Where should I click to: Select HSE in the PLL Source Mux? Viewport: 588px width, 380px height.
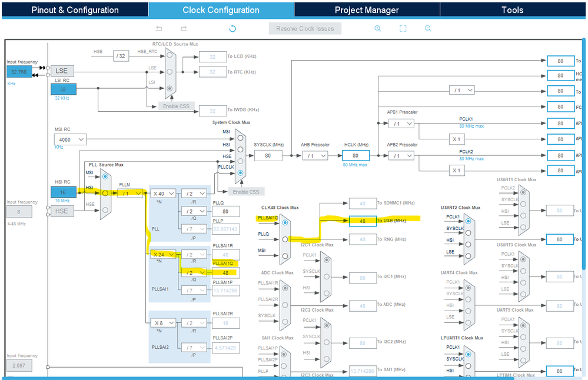tap(105, 210)
